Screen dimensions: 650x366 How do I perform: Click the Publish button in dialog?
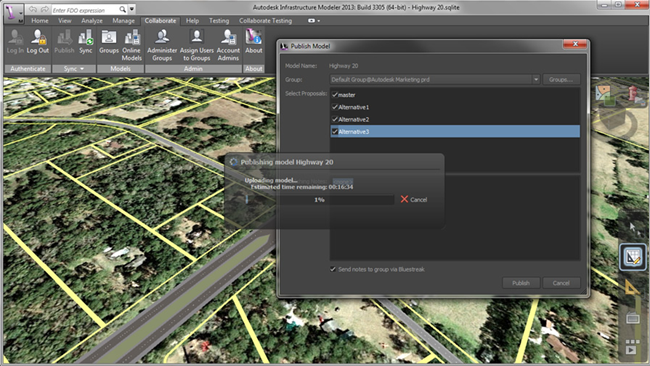[521, 283]
